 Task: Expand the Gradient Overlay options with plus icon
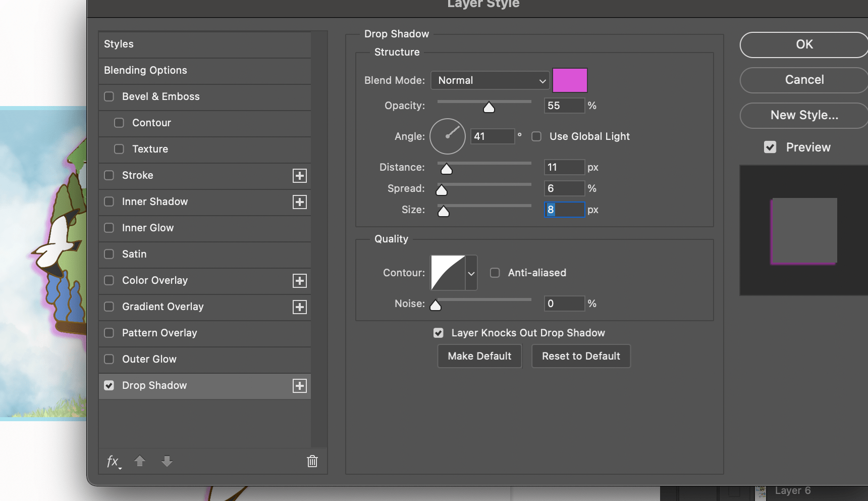coord(300,307)
